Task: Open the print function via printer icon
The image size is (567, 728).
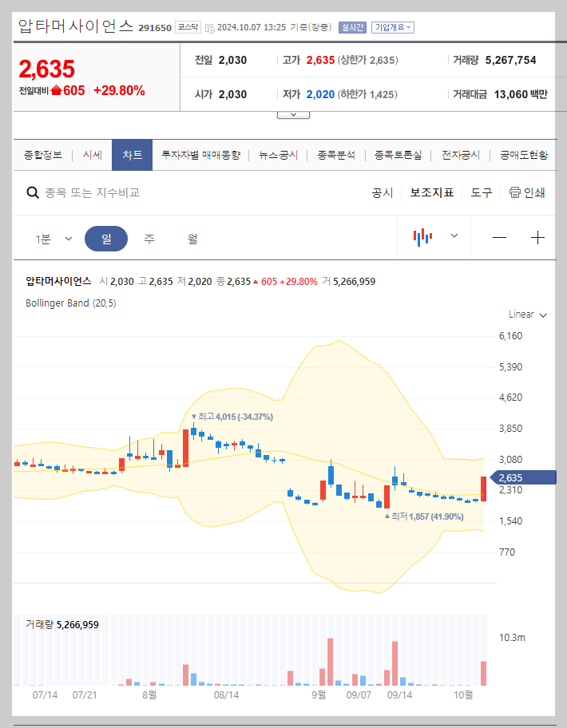Action: point(516,192)
